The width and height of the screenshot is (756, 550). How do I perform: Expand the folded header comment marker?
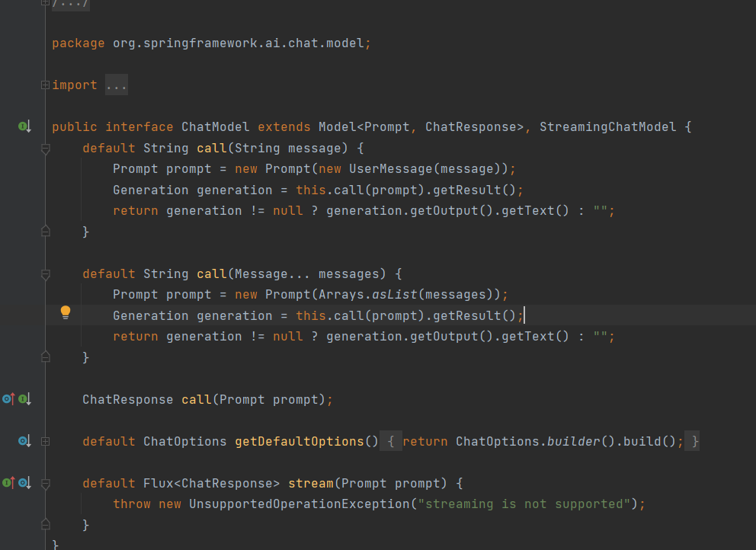click(x=45, y=2)
